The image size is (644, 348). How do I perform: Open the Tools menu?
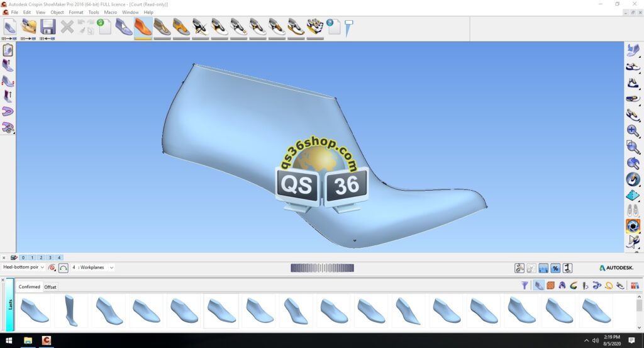[94, 13]
